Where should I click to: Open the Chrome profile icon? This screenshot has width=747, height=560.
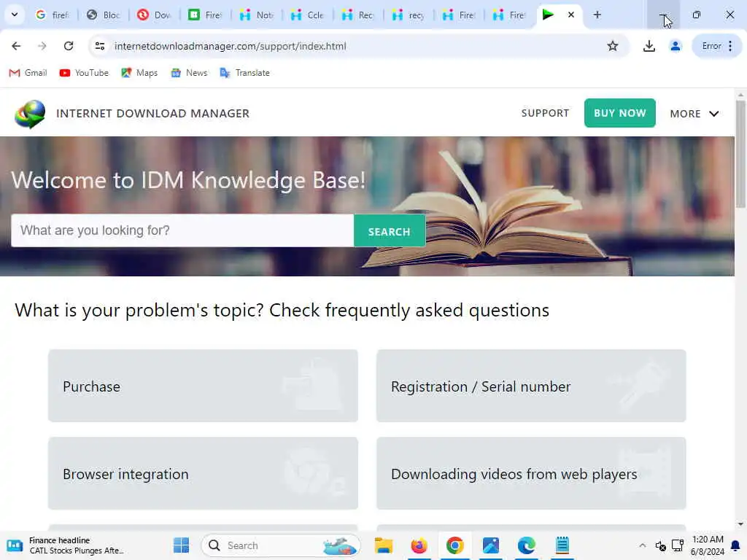(x=675, y=46)
